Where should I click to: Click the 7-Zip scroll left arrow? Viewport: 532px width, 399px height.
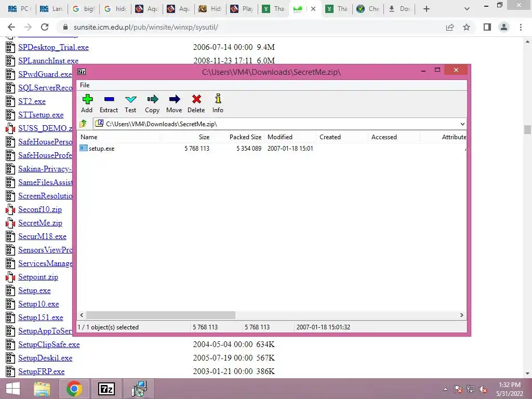[82, 315]
